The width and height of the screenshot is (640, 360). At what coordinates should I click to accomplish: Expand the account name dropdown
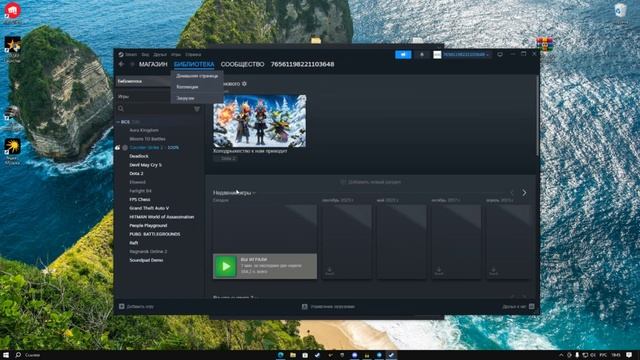click(x=466, y=54)
